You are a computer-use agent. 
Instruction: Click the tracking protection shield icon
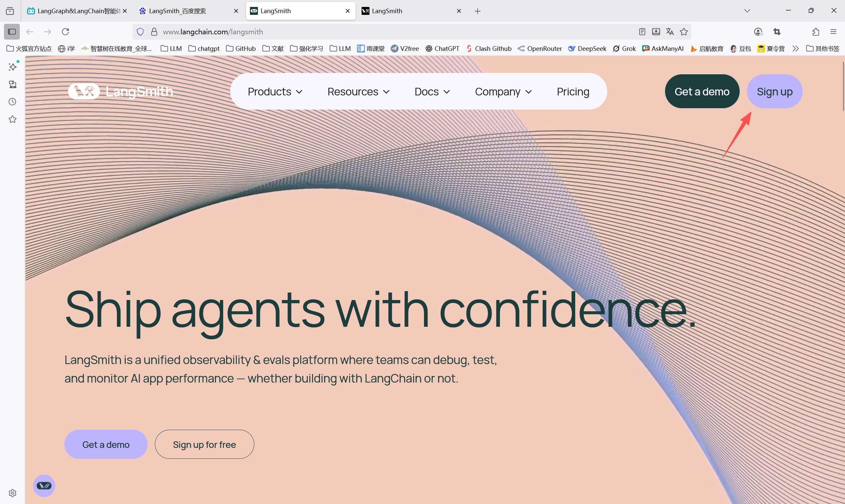point(140,32)
